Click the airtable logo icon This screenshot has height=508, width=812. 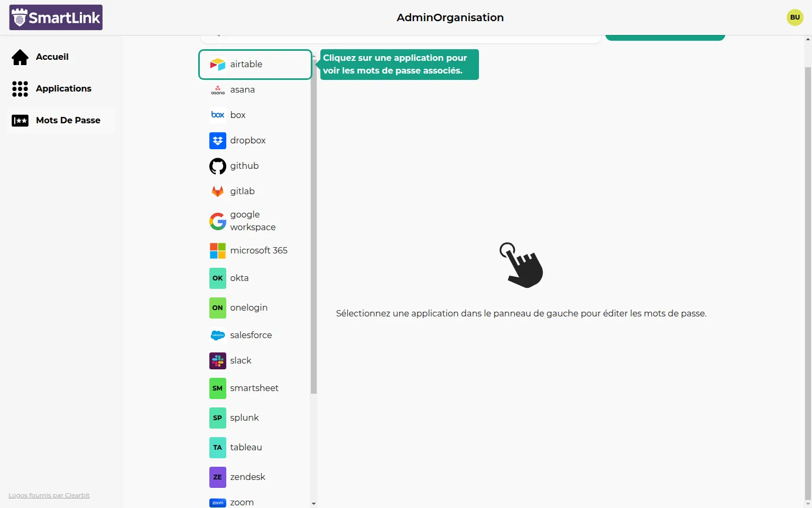coord(218,65)
